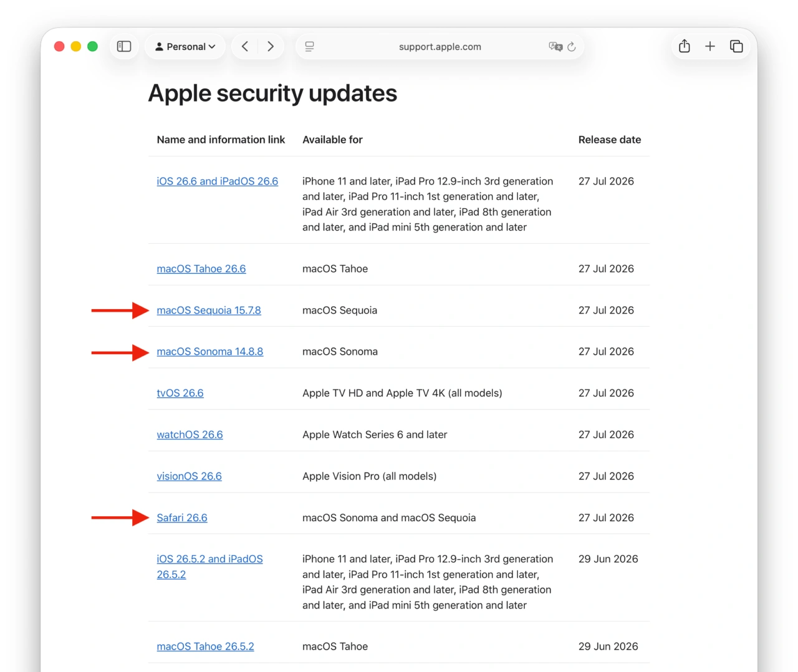Open iOS 26.5.2 and iPadOS 26.5.2 link
Screen dimensions: 798x672
209,567
